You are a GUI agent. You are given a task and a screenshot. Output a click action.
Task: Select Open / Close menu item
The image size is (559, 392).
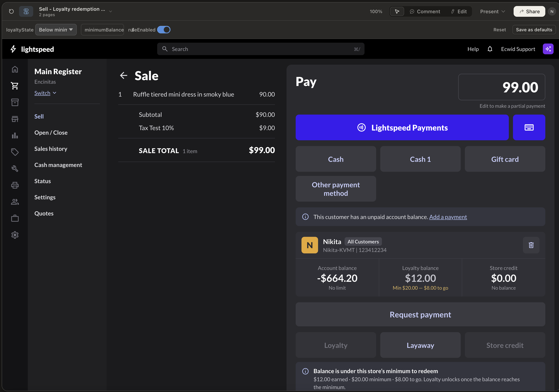51,133
